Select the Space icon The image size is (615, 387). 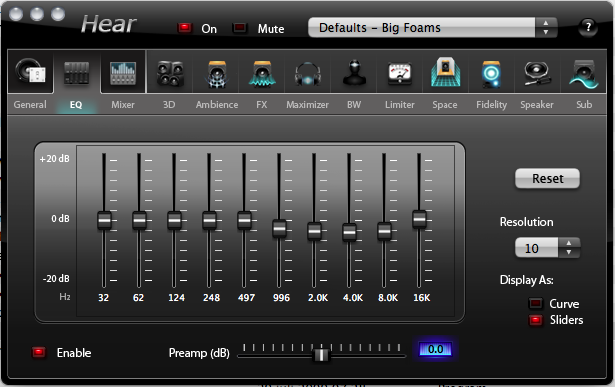445,72
